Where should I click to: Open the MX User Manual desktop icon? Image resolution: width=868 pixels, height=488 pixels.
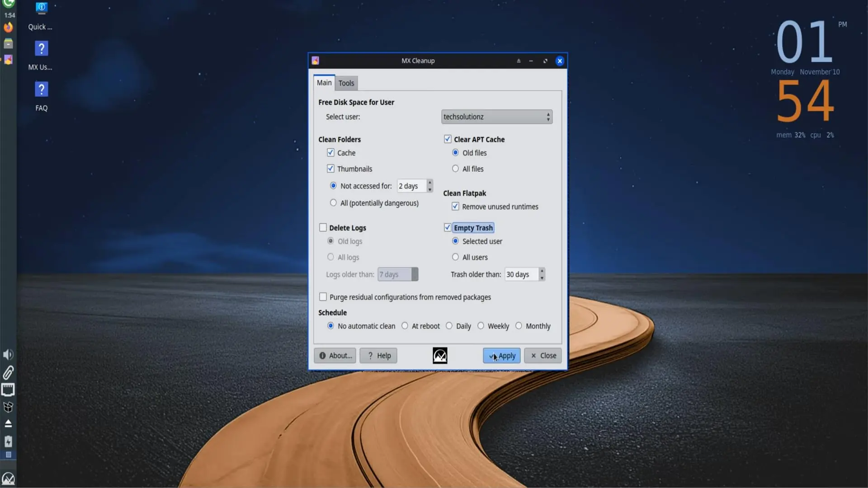(x=41, y=56)
